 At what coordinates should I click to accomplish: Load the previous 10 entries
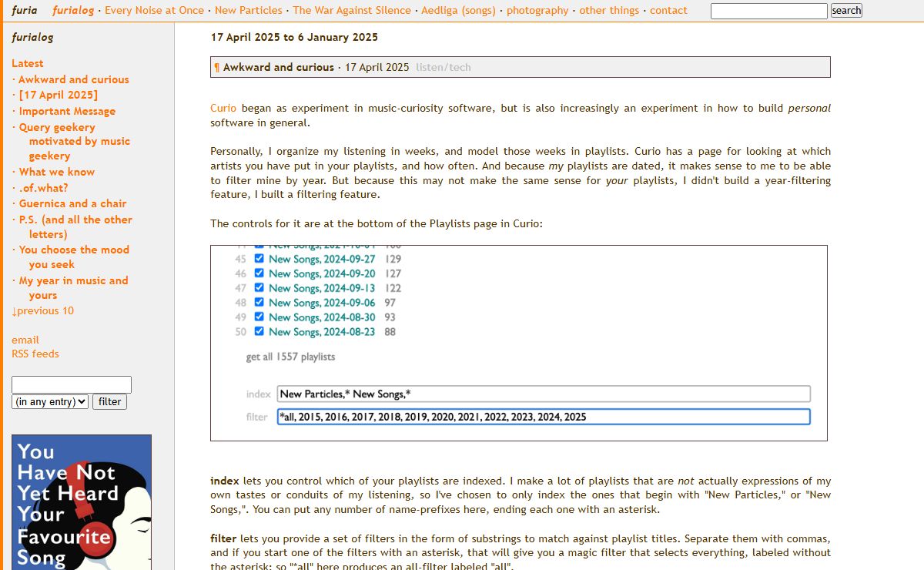pyautogui.click(x=43, y=311)
